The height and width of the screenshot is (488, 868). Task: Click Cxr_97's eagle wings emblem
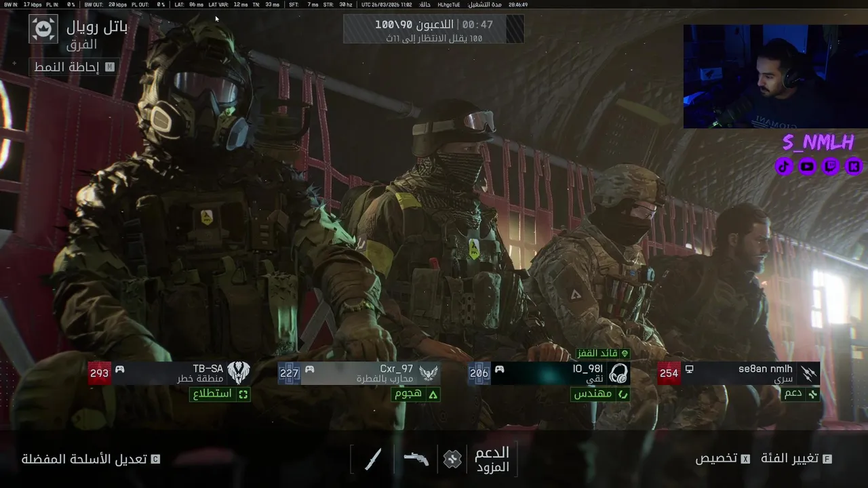[x=429, y=373]
